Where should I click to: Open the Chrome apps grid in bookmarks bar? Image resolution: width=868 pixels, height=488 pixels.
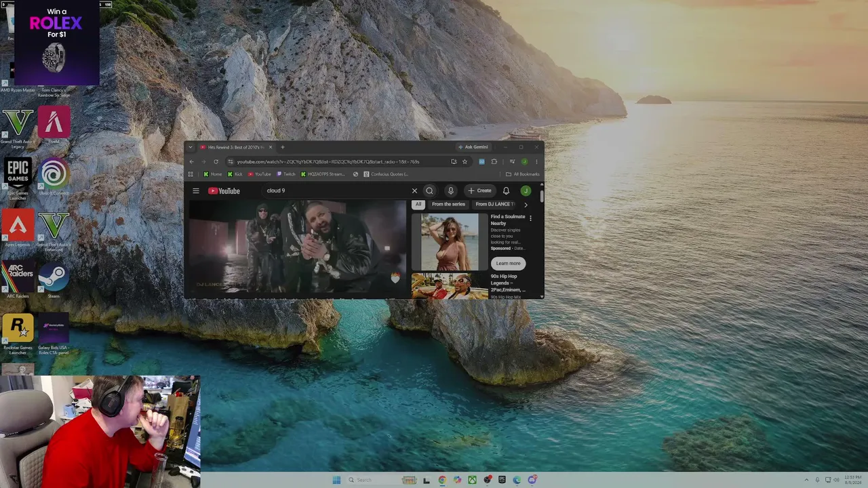point(191,174)
